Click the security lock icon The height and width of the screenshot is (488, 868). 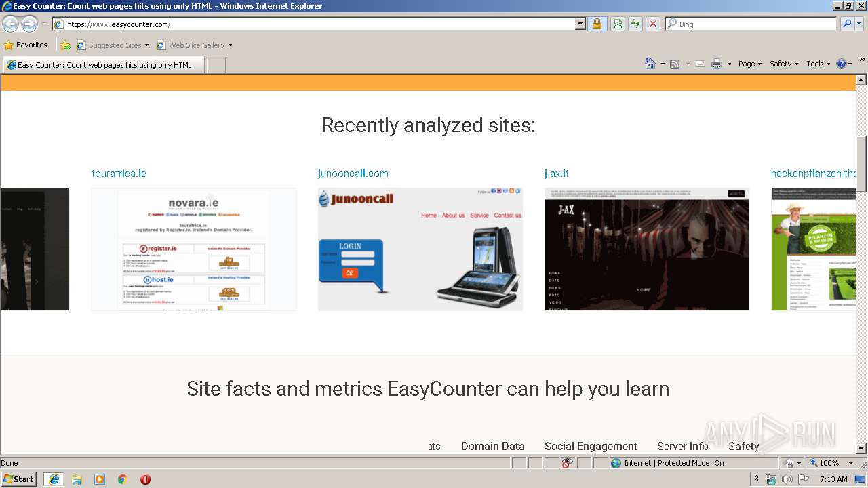pyautogui.click(x=597, y=24)
